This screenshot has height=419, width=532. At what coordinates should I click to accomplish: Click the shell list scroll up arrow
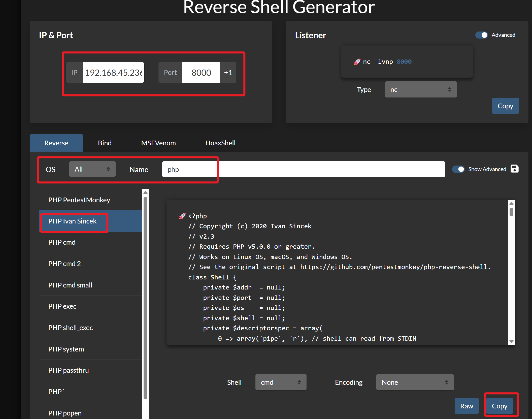click(x=145, y=192)
